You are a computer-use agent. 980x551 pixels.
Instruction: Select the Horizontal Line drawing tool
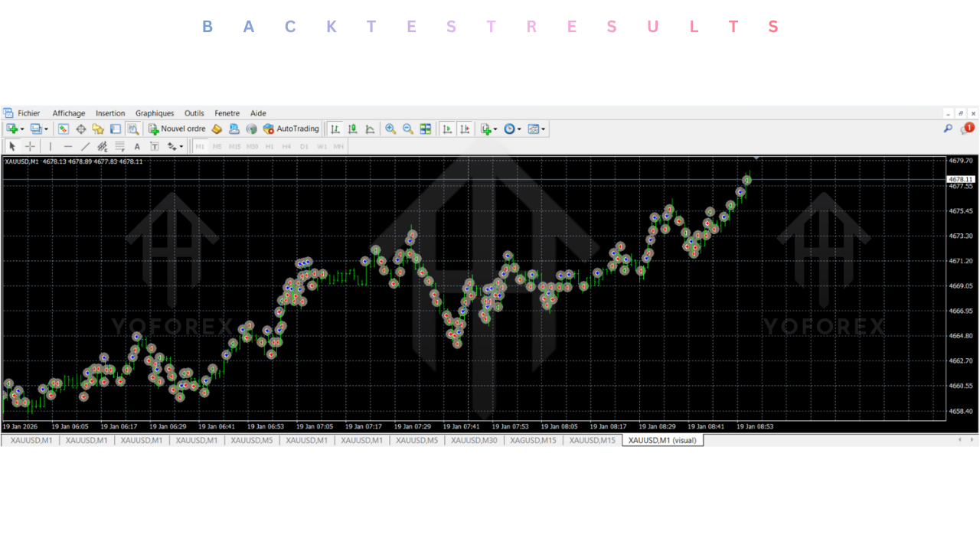[68, 145]
